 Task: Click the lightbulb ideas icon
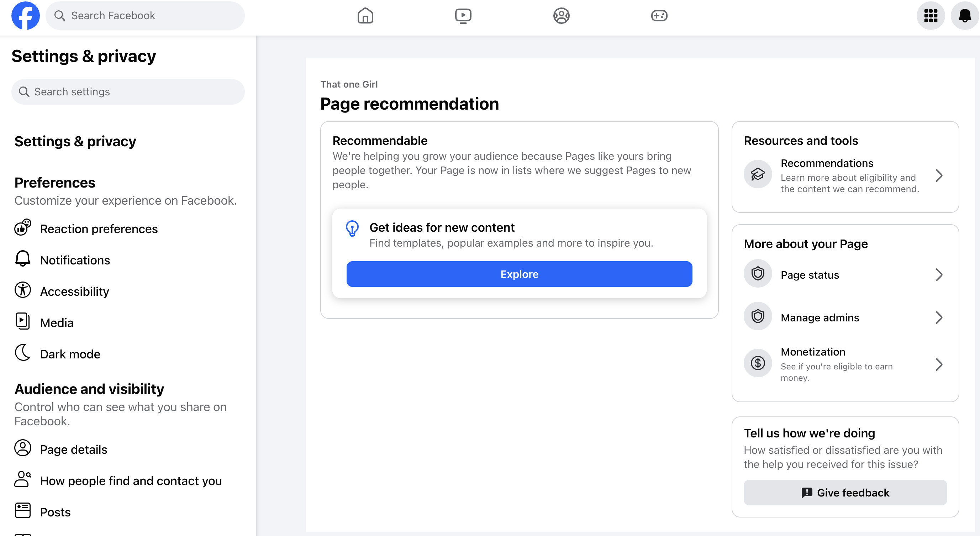click(x=352, y=228)
